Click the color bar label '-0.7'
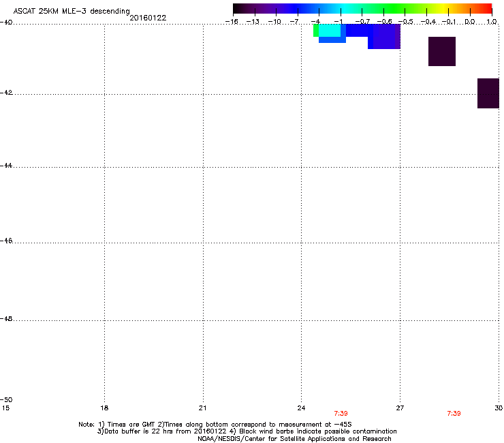This screenshot has width=504, height=443. pos(362,22)
